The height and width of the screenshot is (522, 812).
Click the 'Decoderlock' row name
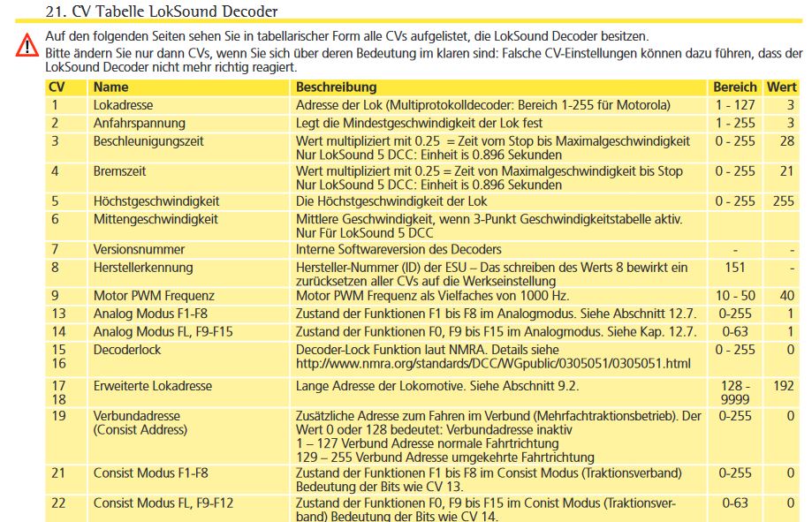tap(127, 349)
